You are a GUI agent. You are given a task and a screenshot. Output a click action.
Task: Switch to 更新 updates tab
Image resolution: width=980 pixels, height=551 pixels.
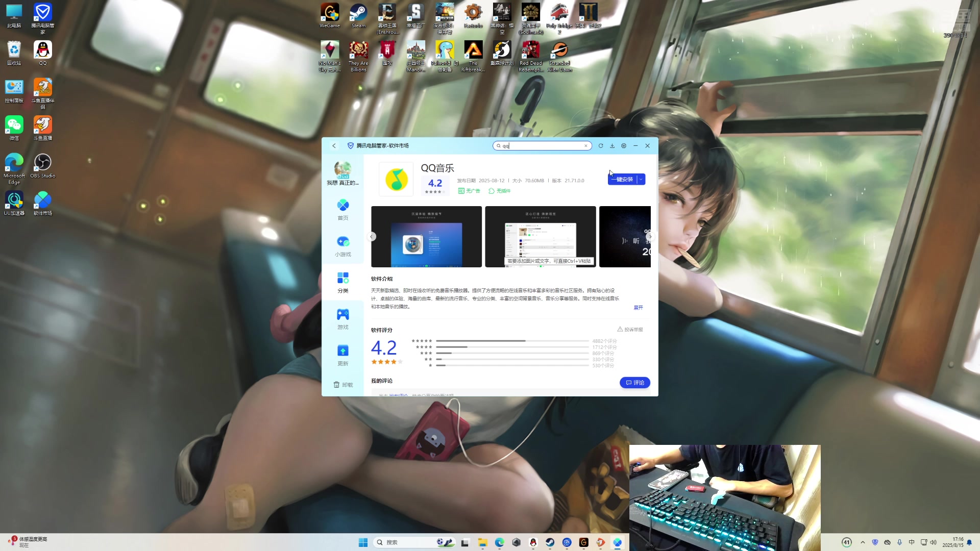[x=343, y=356]
